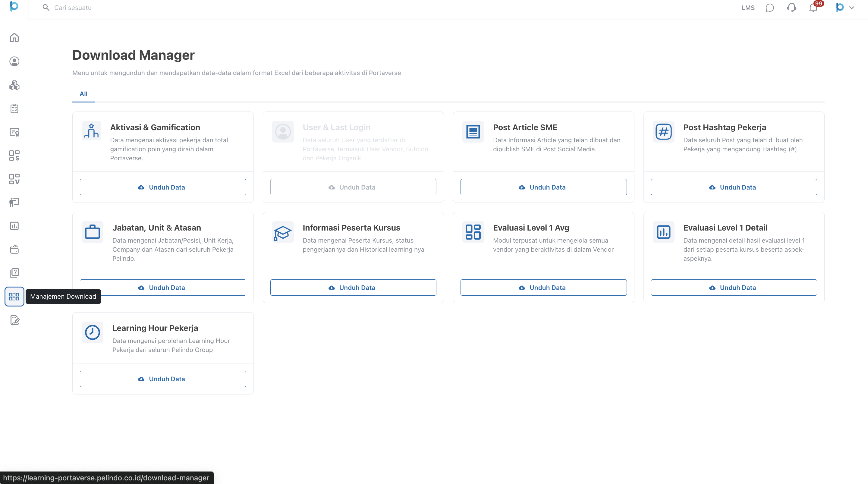
Task: Click the bar chart report sidebar icon
Action: point(14,226)
